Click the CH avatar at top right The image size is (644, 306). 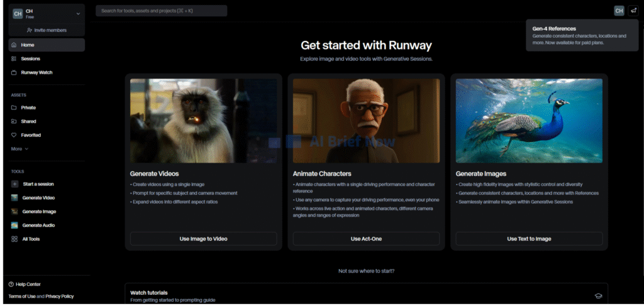[619, 11]
